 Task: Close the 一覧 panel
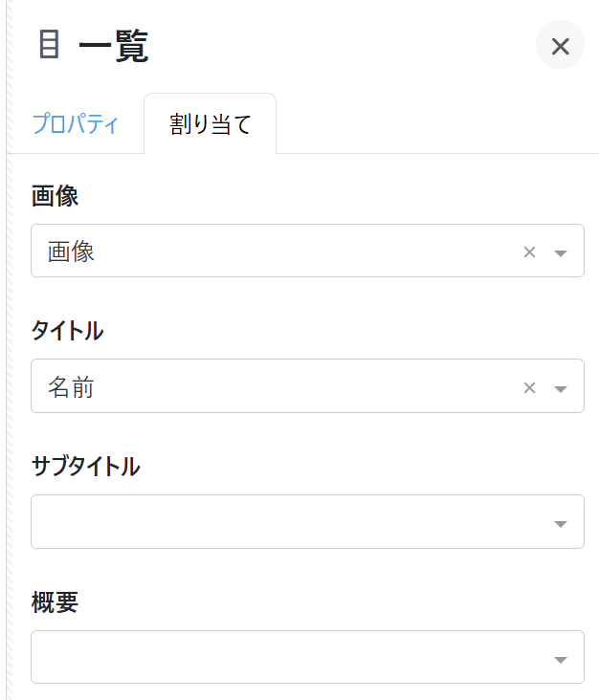[560, 46]
